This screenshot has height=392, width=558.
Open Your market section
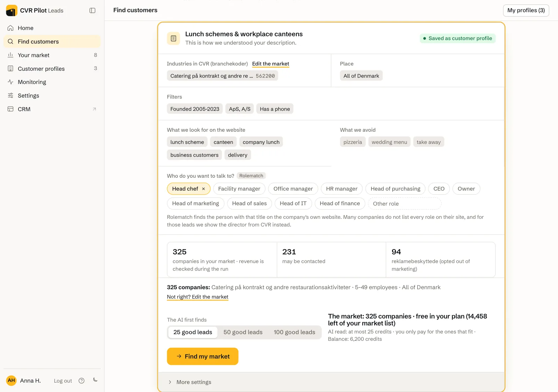pos(52,55)
